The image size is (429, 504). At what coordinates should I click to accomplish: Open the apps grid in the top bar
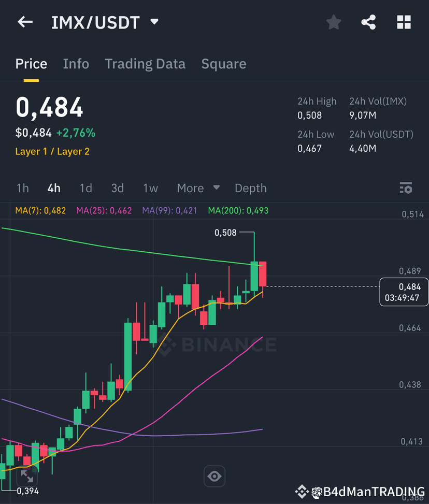404,22
